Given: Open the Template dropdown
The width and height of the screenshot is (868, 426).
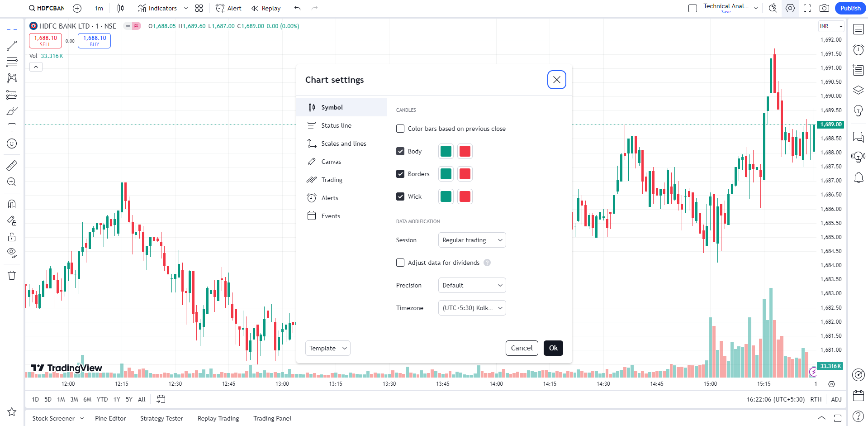Looking at the screenshot, I should coord(327,348).
